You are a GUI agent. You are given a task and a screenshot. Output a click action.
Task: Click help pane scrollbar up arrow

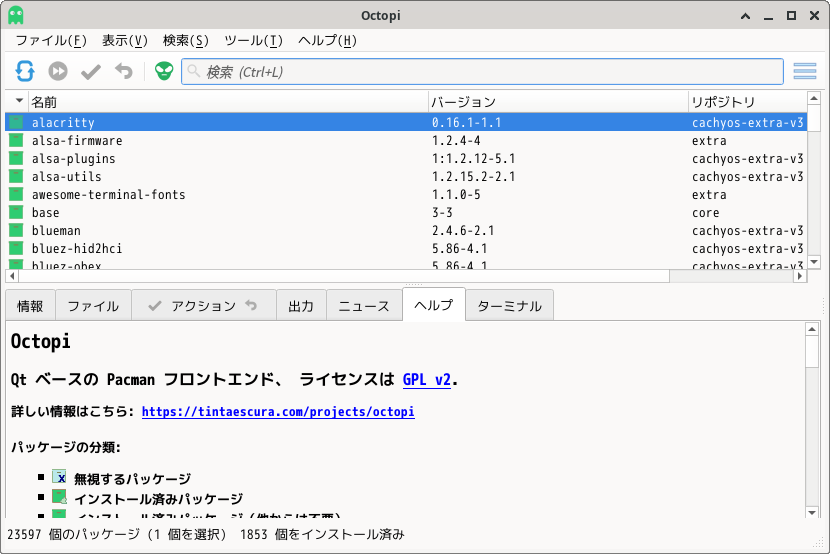tap(811, 329)
